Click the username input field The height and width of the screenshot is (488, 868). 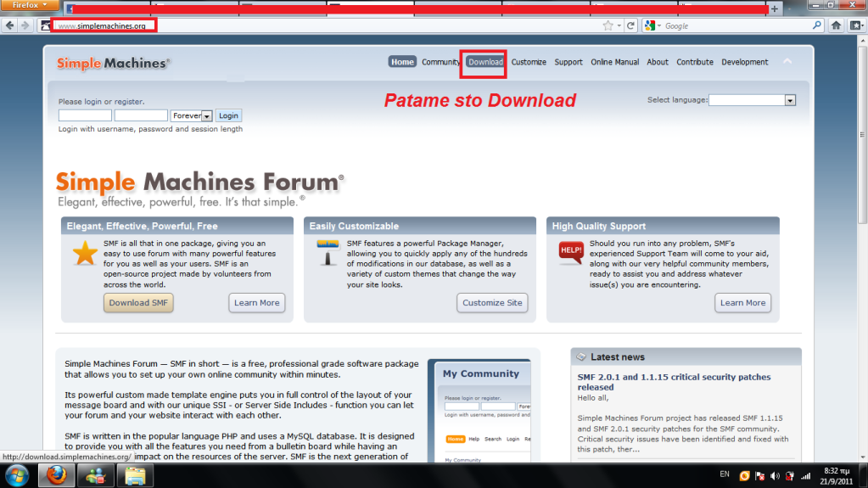(x=85, y=115)
